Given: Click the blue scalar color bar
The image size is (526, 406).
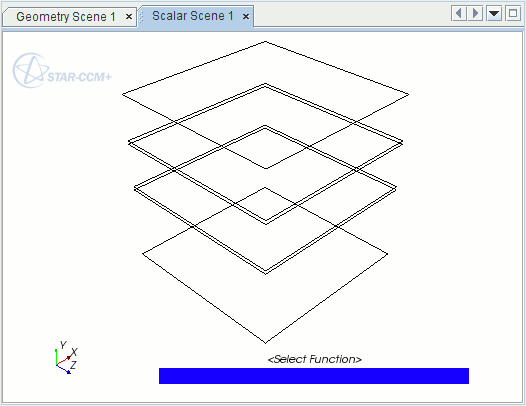Looking at the screenshot, I should coord(314,376).
